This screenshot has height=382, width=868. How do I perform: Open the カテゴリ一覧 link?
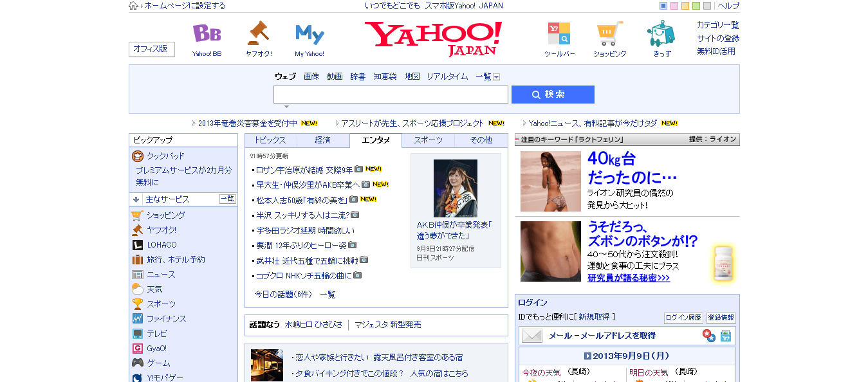[718, 25]
